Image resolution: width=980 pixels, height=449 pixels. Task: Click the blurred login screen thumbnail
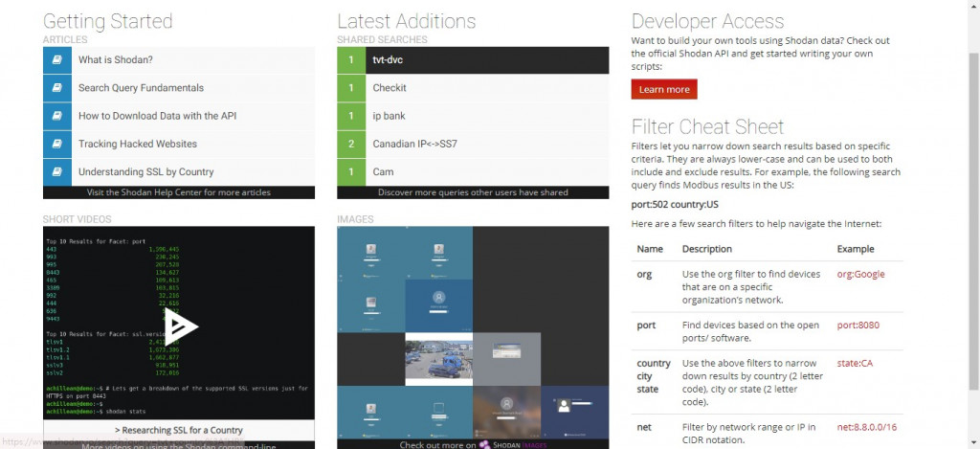507,412
